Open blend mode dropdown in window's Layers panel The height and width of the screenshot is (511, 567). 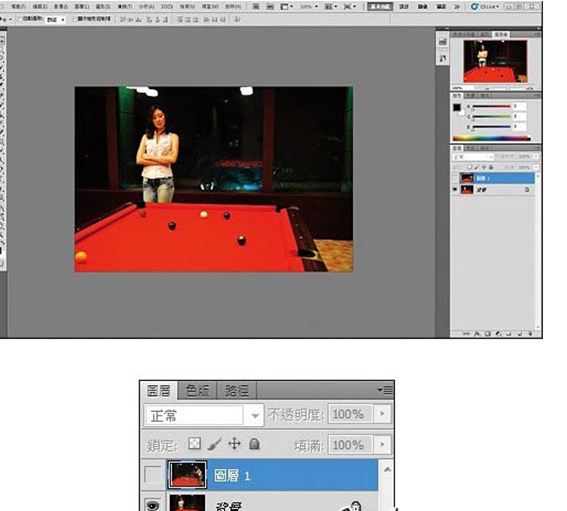pyautogui.click(x=473, y=157)
